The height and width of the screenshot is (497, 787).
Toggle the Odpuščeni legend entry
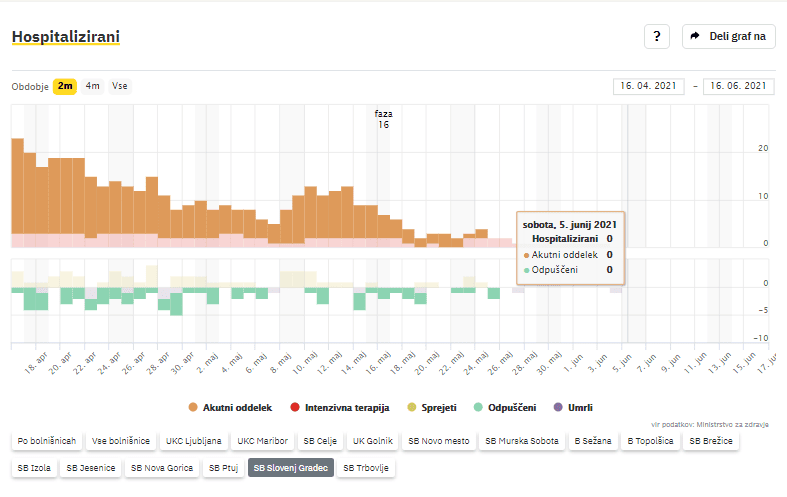508,408
